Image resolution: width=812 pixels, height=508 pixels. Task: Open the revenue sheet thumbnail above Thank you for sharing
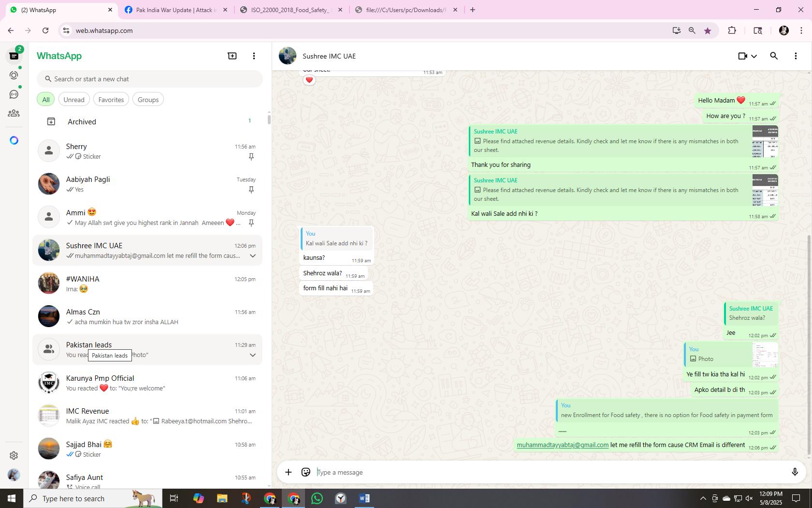(x=765, y=142)
